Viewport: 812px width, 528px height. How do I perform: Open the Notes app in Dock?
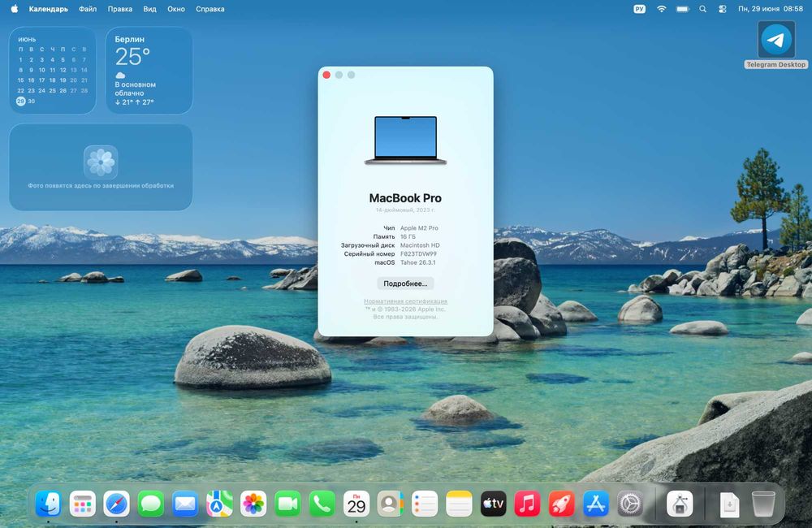pyautogui.click(x=459, y=503)
